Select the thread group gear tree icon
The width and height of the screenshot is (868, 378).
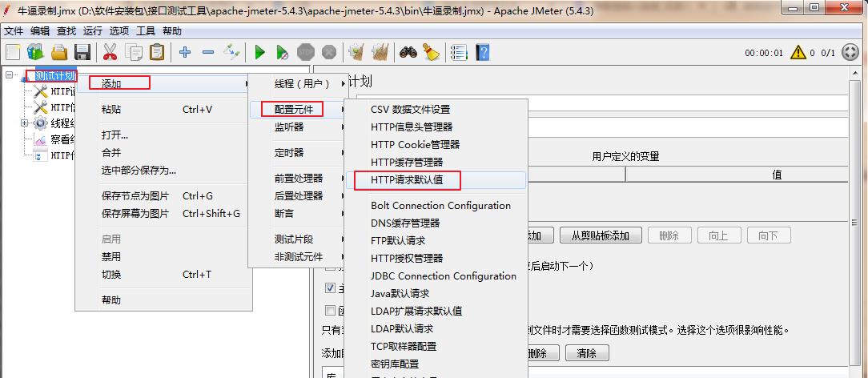(x=41, y=123)
